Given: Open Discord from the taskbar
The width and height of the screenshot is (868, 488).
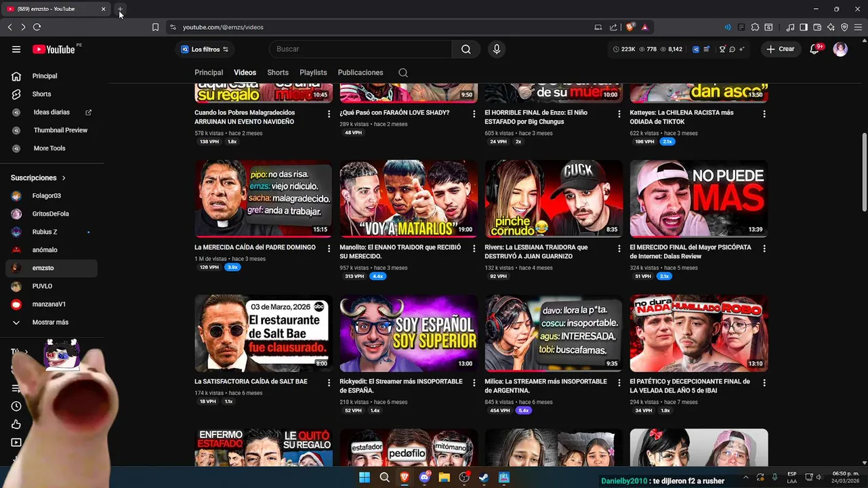Looking at the screenshot, I should coord(424,477).
